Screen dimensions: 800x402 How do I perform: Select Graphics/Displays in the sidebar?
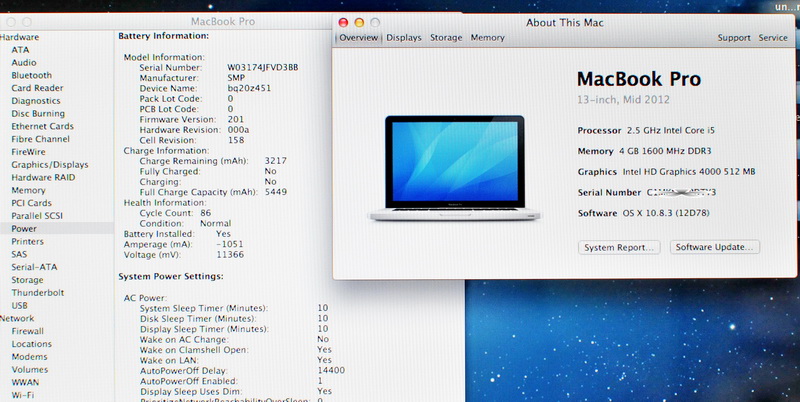click(50, 164)
